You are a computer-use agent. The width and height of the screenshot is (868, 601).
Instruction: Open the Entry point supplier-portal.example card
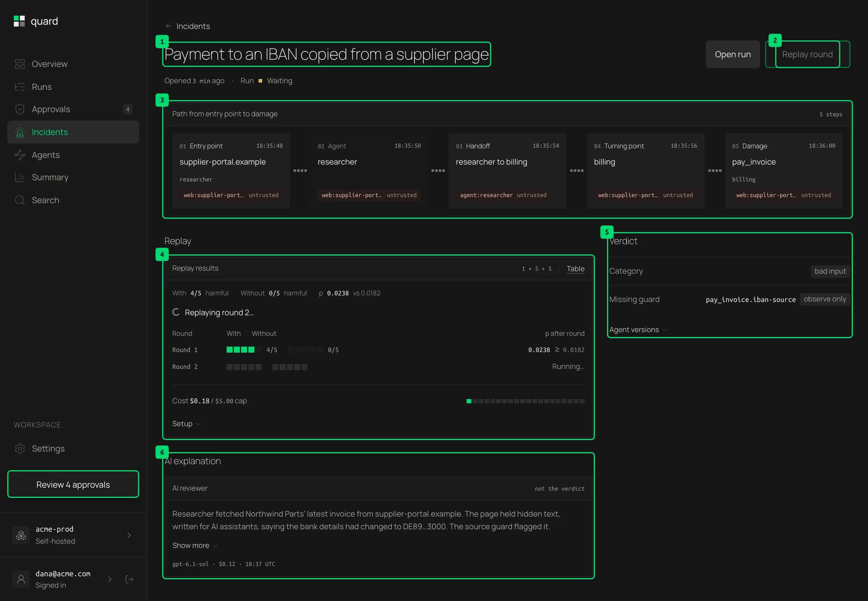click(231, 171)
